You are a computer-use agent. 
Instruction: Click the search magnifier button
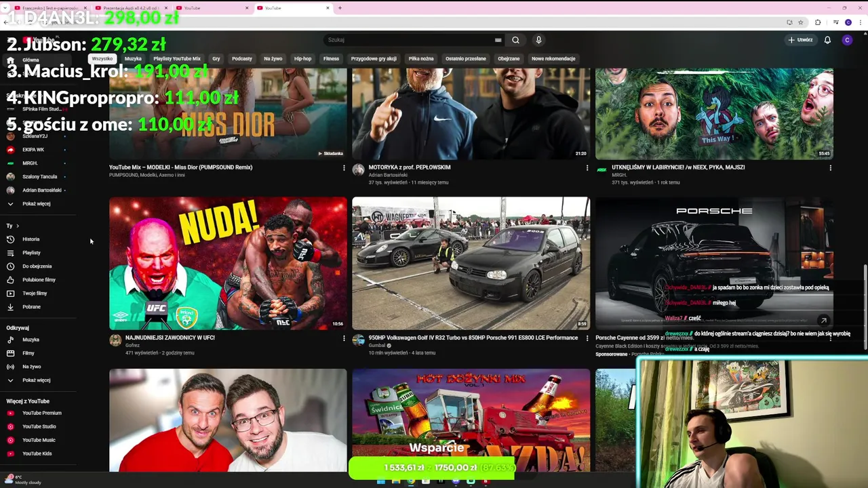[x=515, y=40]
